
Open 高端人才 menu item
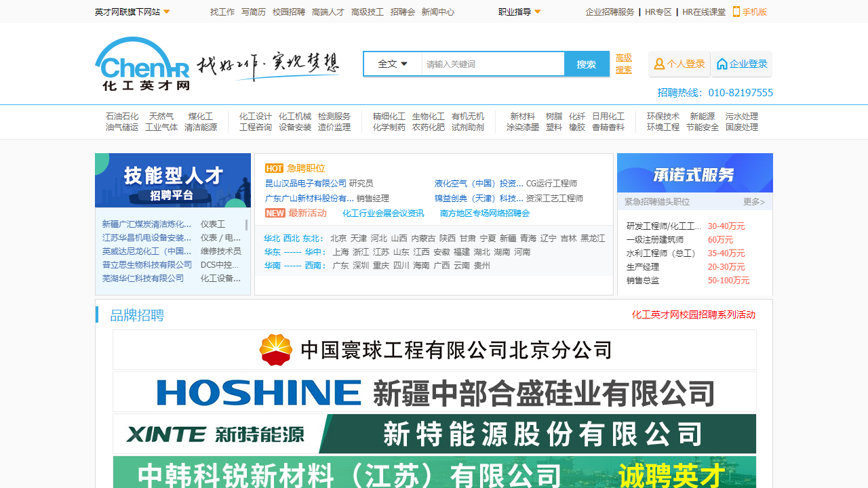pyautogui.click(x=328, y=12)
